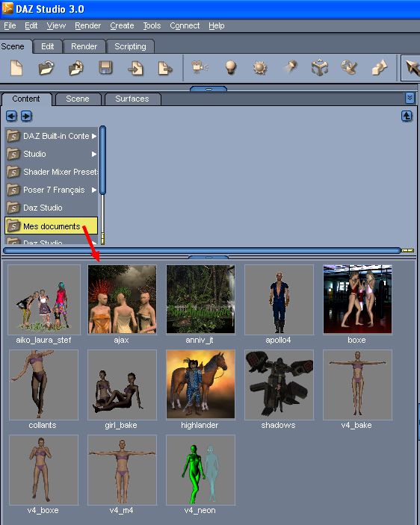Viewport: 420px width, 525px height.
Task: Click the DAZ Studio title bar logo
Action: (x=7, y=8)
